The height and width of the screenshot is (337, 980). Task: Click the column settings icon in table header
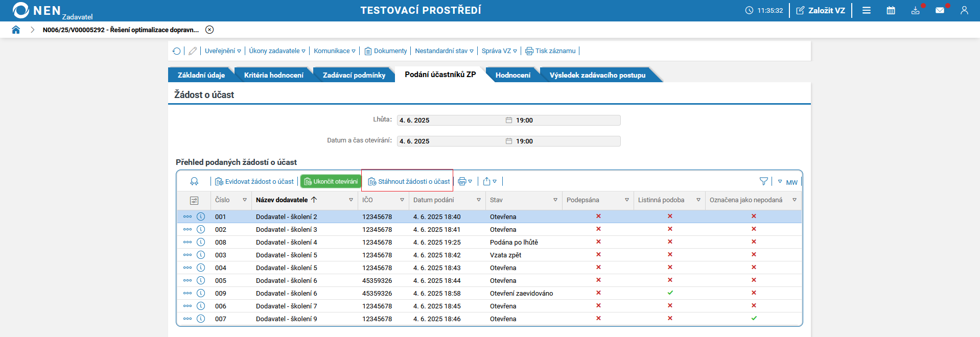(x=194, y=201)
